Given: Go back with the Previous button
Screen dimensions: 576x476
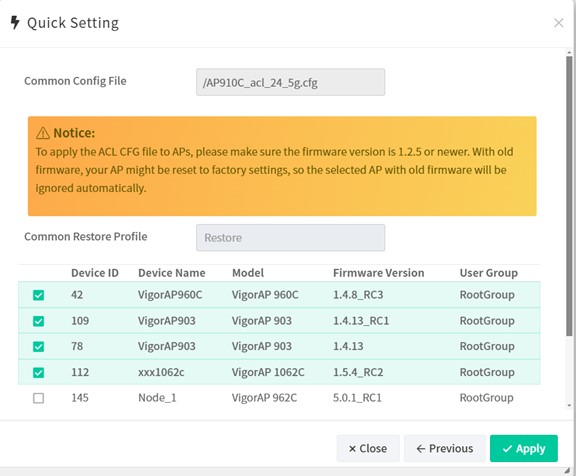Looking at the screenshot, I should [445, 448].
